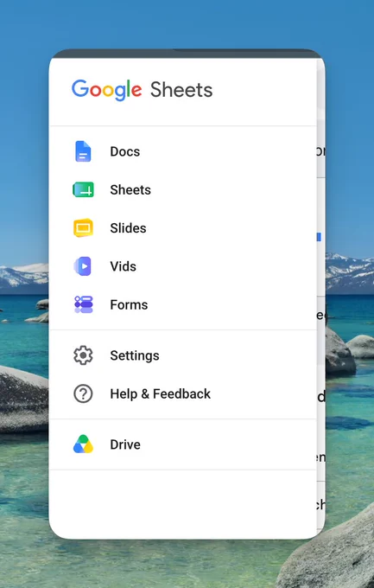Go to the Drive label
The height and width of the screenshot is (588, 374).
click(x=125, y=444)
